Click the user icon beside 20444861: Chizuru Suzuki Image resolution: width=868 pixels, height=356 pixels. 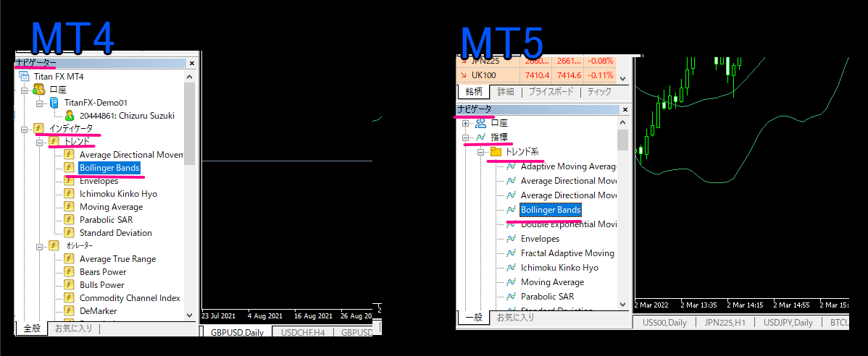[70, 116]
